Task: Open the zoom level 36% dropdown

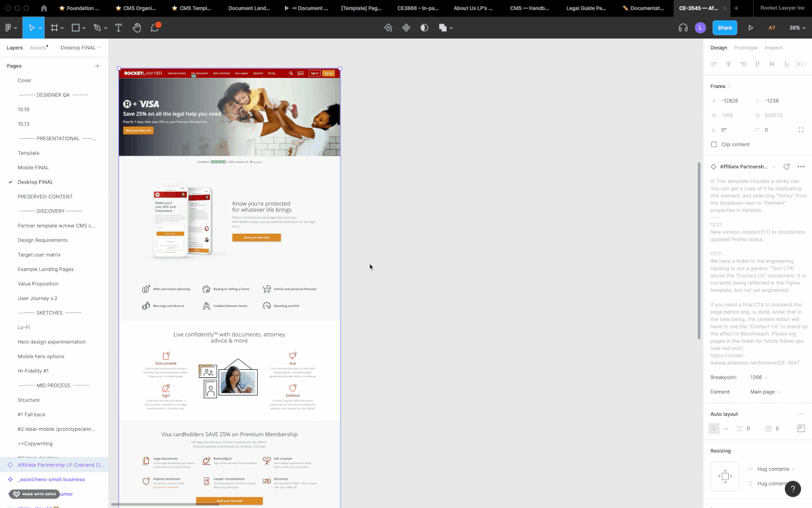Action: pos(798,28)
